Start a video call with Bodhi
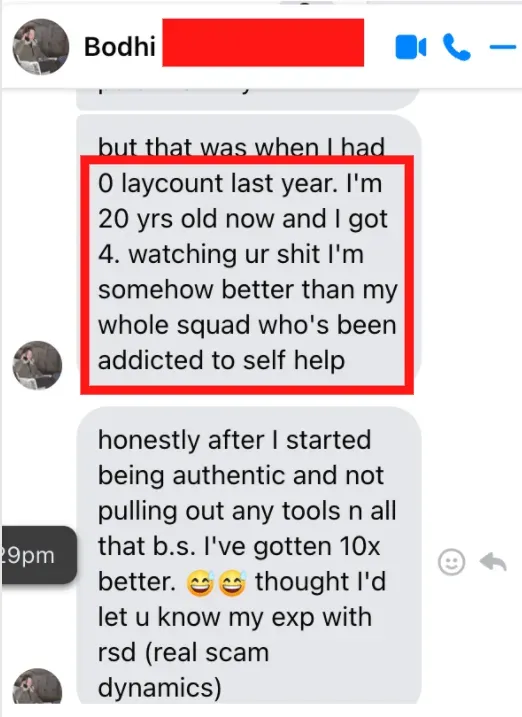This screenshot has width=522, height=717. [x=410, y=48]
